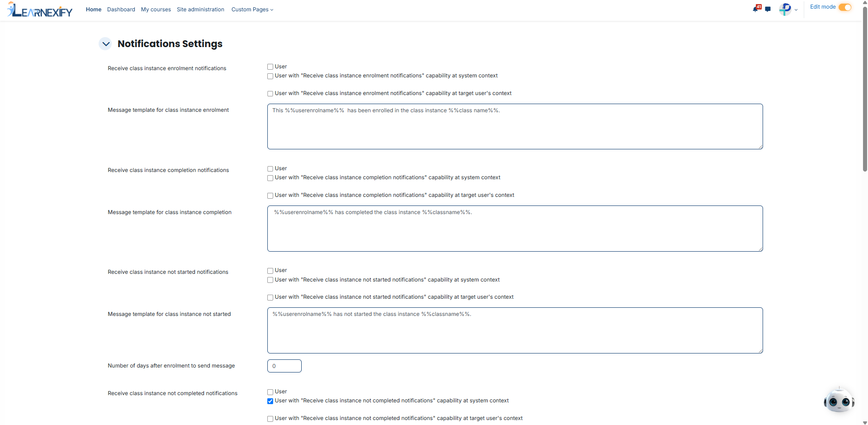This screenshot has width=868, height=425.
Task: Enable not completed notifications at target user's context
Action: point(270,419)
